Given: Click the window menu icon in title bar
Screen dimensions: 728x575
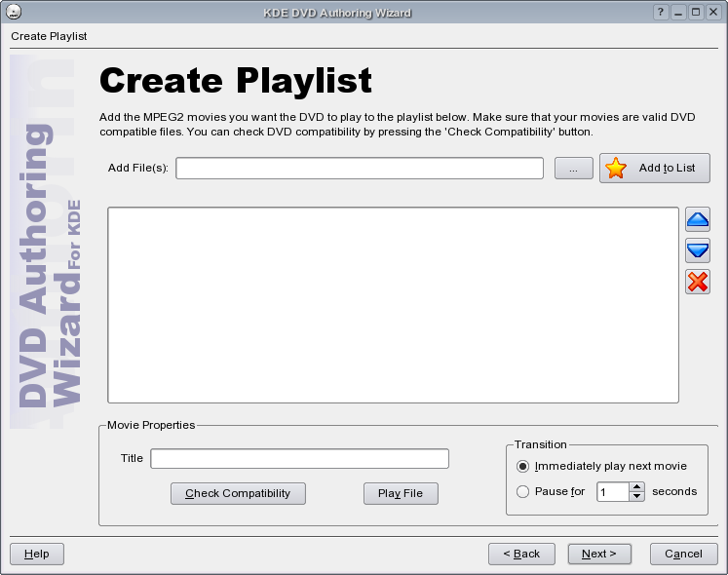Looking at the screenshot, I should (x=14, y=12).
